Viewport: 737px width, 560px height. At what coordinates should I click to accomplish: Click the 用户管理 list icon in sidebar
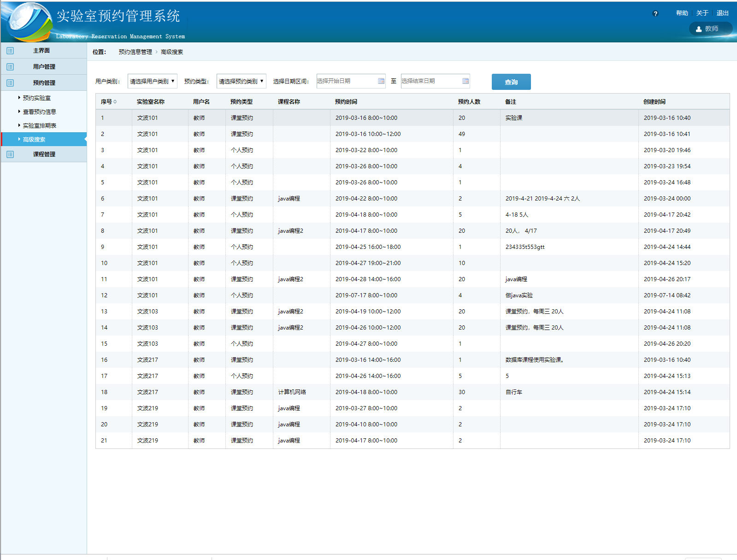[10, 67]
